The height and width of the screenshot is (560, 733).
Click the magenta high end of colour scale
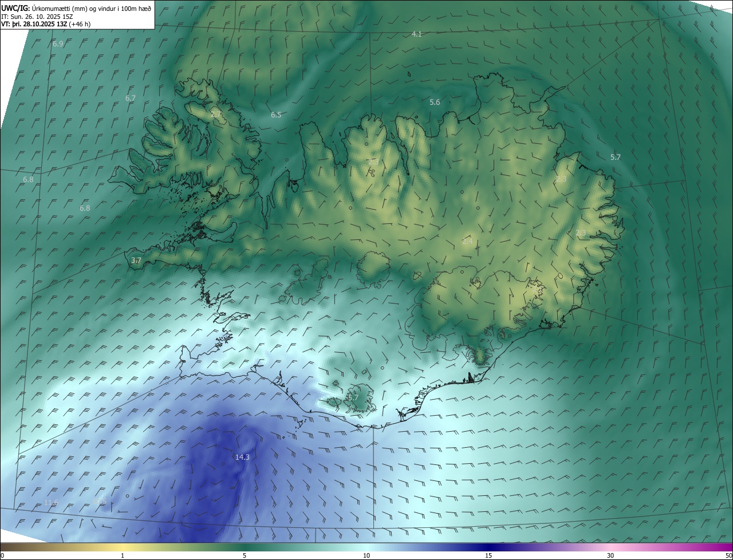pyautogui.click(x=713, y=547)
